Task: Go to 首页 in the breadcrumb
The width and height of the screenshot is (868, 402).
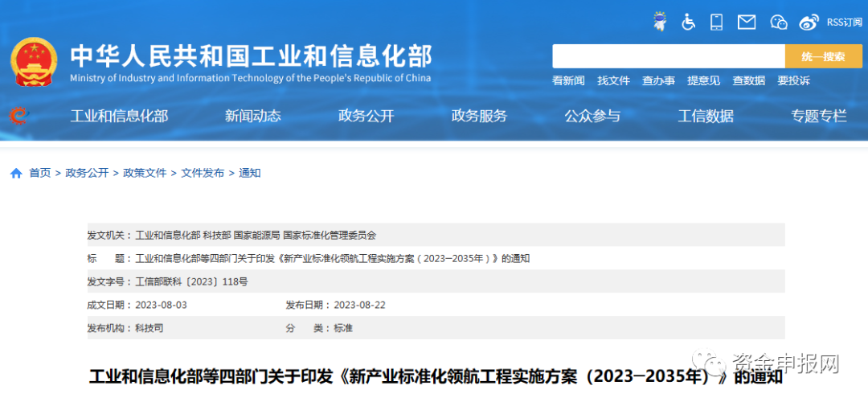Action: click(40, 174)
